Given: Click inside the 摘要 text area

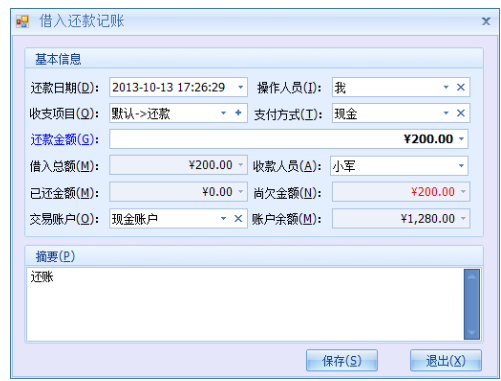Looking at the screenshot, I should click(x=245, y=304).
